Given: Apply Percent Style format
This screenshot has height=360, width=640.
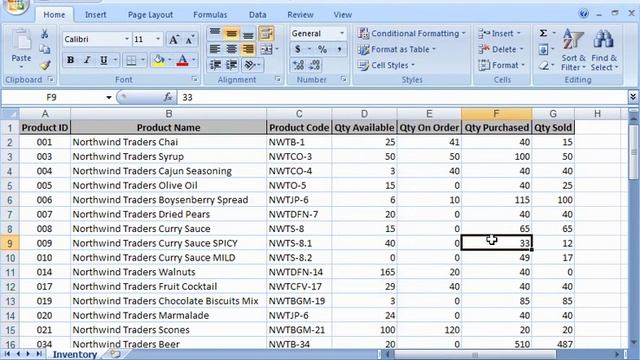Looking at the screenshot, I should point(322,49).
